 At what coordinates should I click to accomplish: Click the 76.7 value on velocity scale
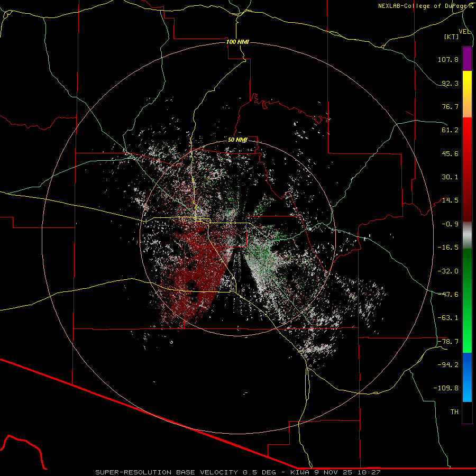pyautogui.click(x=450, y=106)
